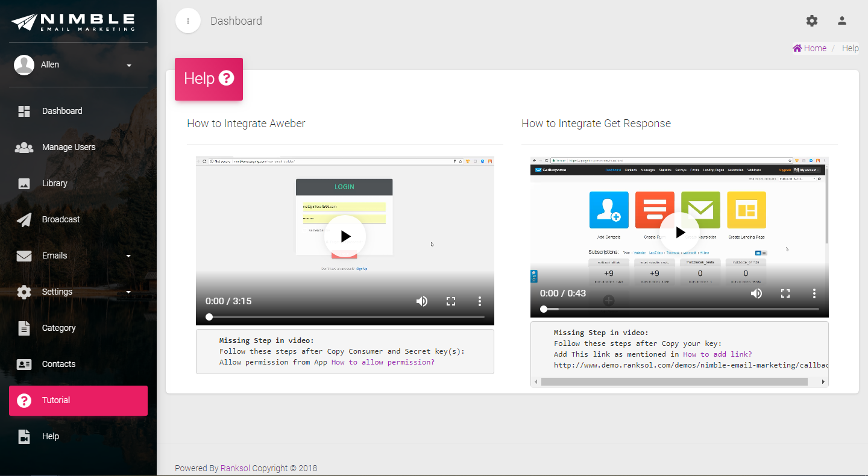This screenshot has width=868, height=476.
Task: Click the left arrow of the notes scrollbar
Action: click(535, 381)
